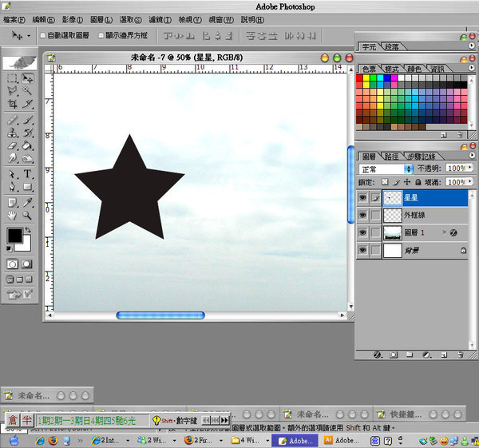The image size is (479, 448).
Task: Open the 段落 tab in the character panel
Action: pyautogui.click(x=393, y=47)
